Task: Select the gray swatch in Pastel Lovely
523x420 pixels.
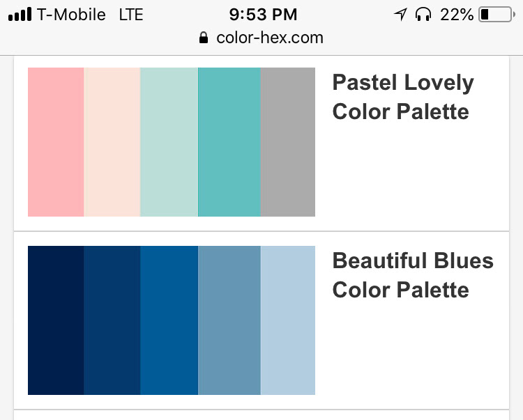Action: click(288, 142)
